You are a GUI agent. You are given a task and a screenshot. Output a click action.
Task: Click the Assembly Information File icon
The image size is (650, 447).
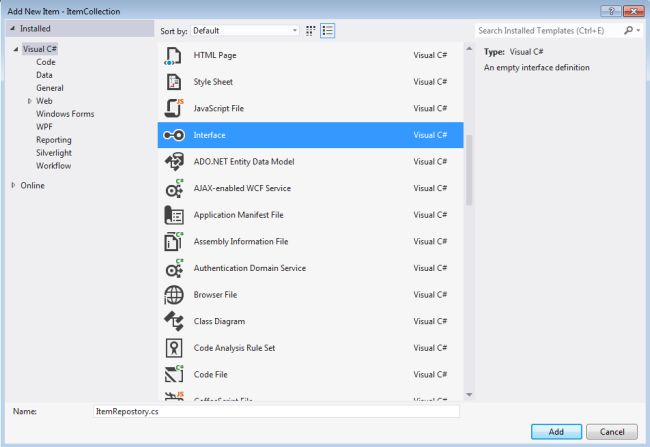coord(173,241)
